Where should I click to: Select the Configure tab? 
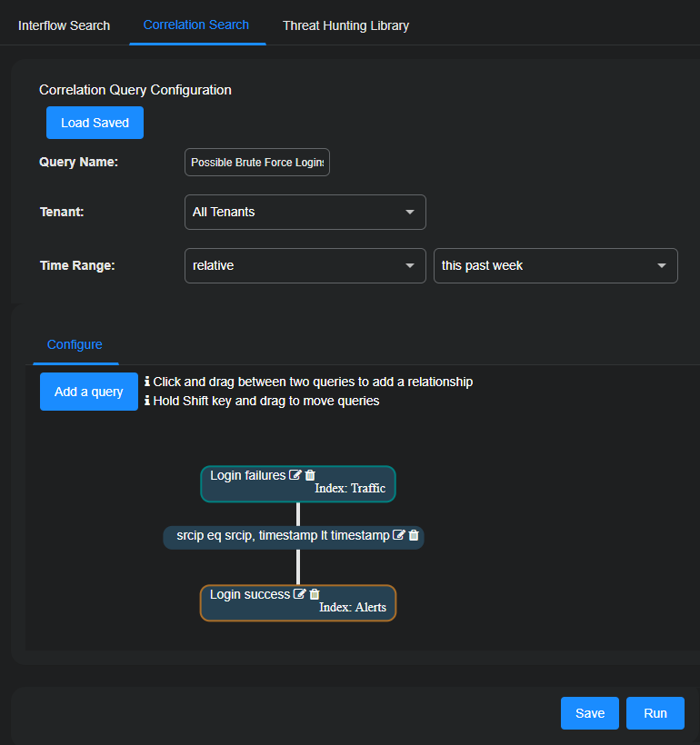75,344
